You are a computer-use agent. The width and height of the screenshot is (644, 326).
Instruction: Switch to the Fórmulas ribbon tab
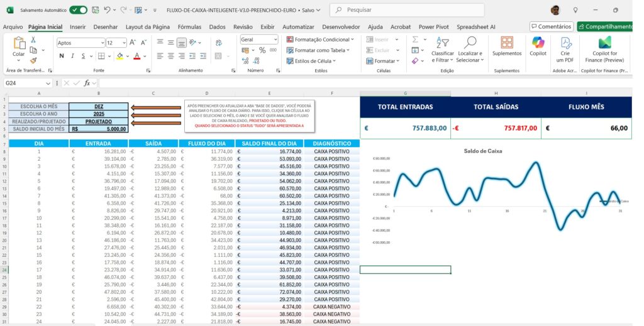[189, 27]
